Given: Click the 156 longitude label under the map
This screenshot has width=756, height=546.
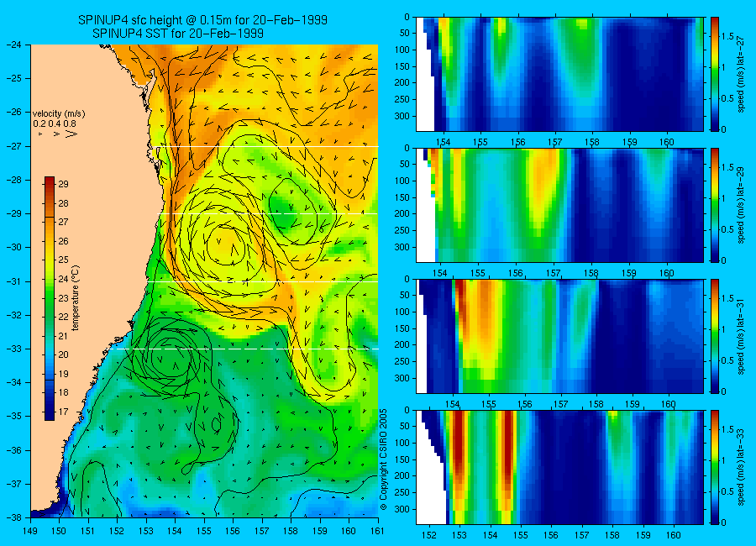Looking at the screenshot, I should coord(233,531).
